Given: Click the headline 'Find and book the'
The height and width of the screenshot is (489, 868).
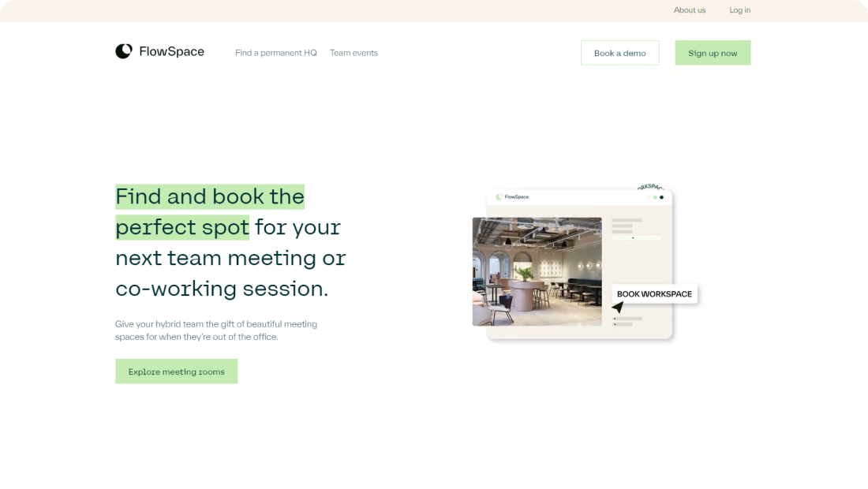Looking at the screenshot, I should pyautogui.click(x=210, y=196).
